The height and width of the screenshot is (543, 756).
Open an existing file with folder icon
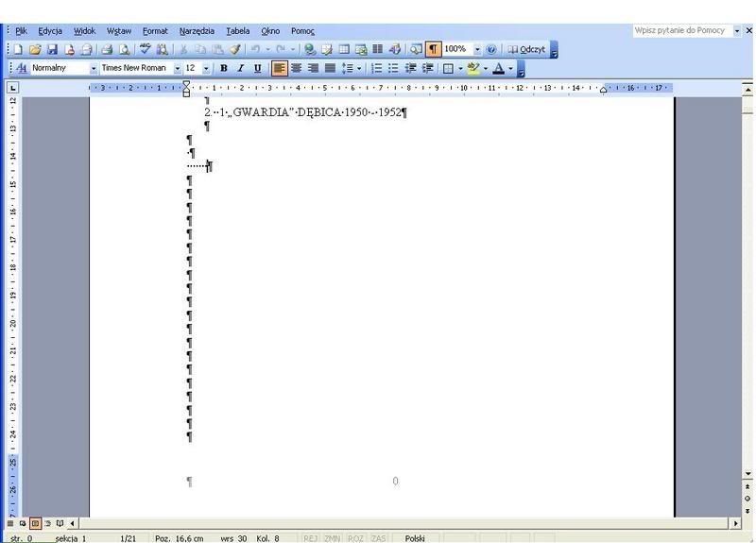(35, 49)
